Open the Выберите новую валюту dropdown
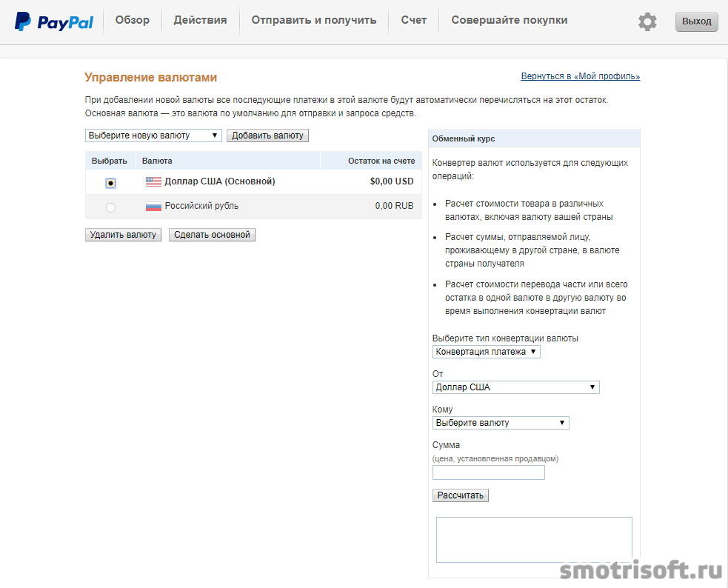 tap(153, 136)
